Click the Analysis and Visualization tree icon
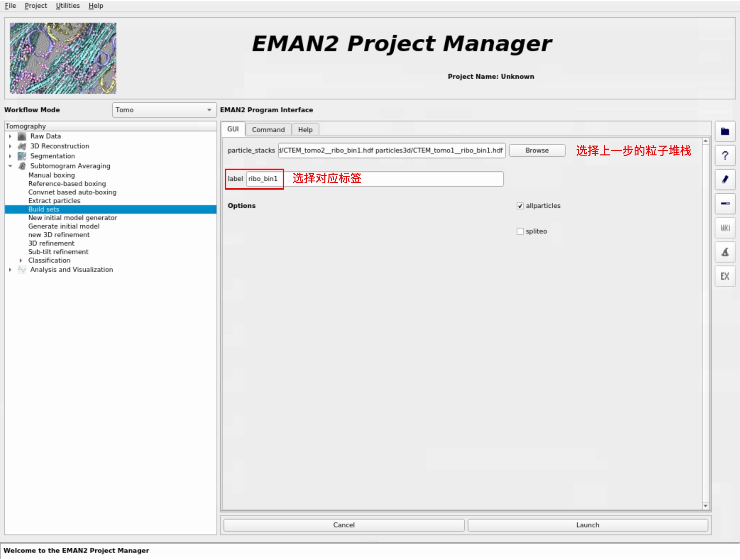This screenshot has width=740, height=560. pyautogui.click(x=22, y=270)
